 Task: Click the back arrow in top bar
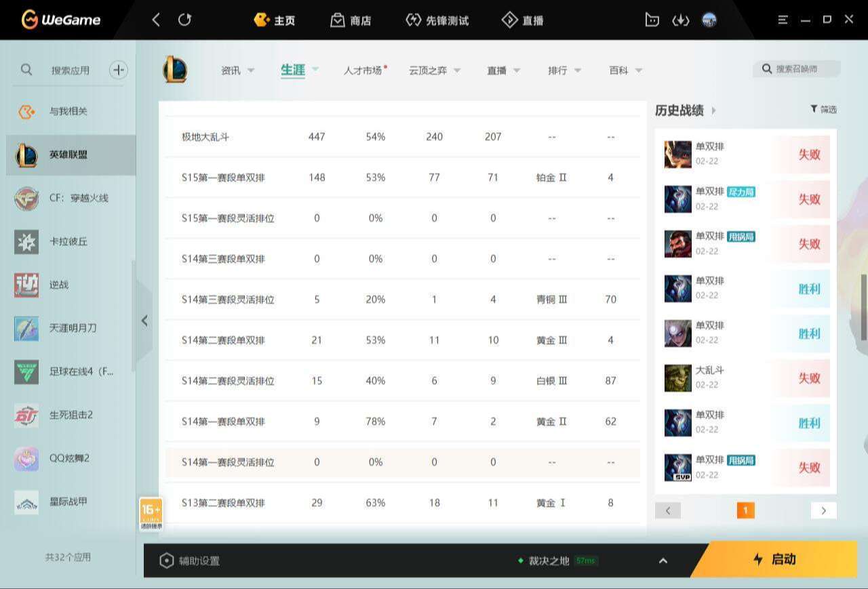156,20
